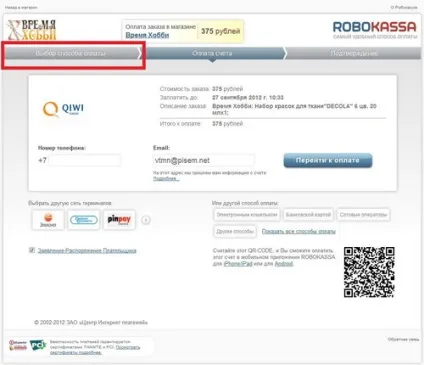The height and width of the screenshot is (365, 424).
Task: Focus the Email field with vtmn@pisem.net
Action: [x=203, y=160]
